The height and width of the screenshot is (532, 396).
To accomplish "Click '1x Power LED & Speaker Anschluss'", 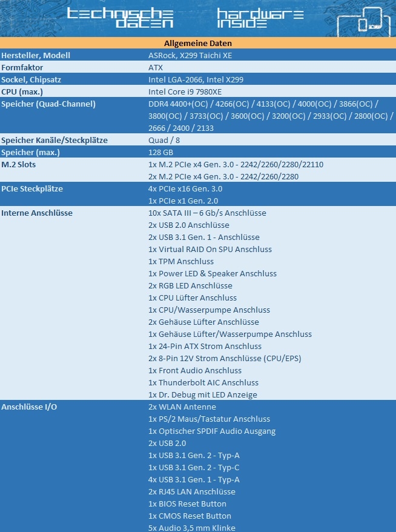I will point(213,273).
